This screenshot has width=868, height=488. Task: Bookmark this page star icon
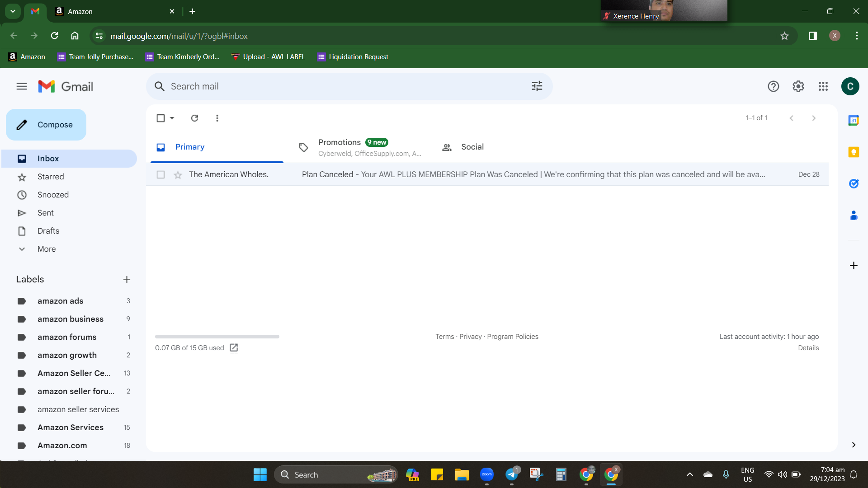point(784,36)
